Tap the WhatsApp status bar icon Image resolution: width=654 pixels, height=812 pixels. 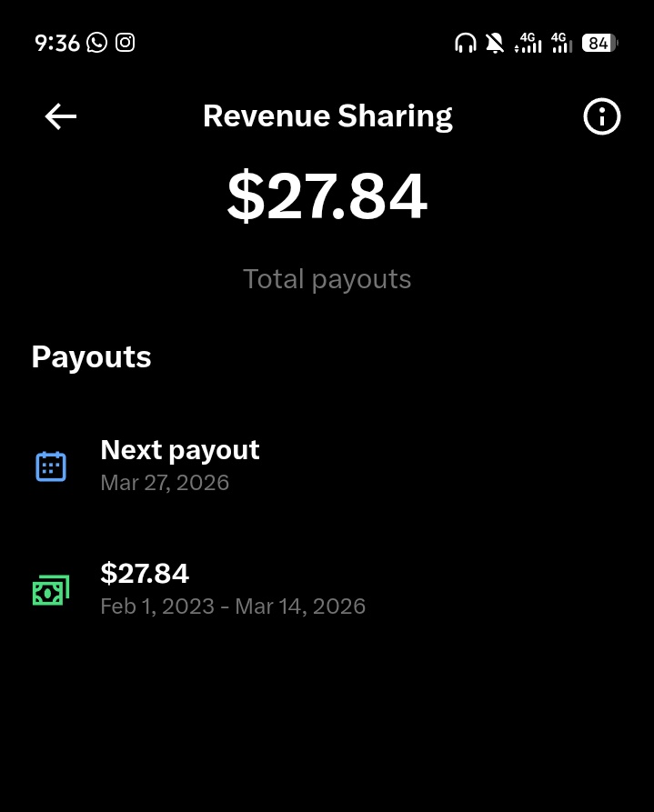click(97, 43)
